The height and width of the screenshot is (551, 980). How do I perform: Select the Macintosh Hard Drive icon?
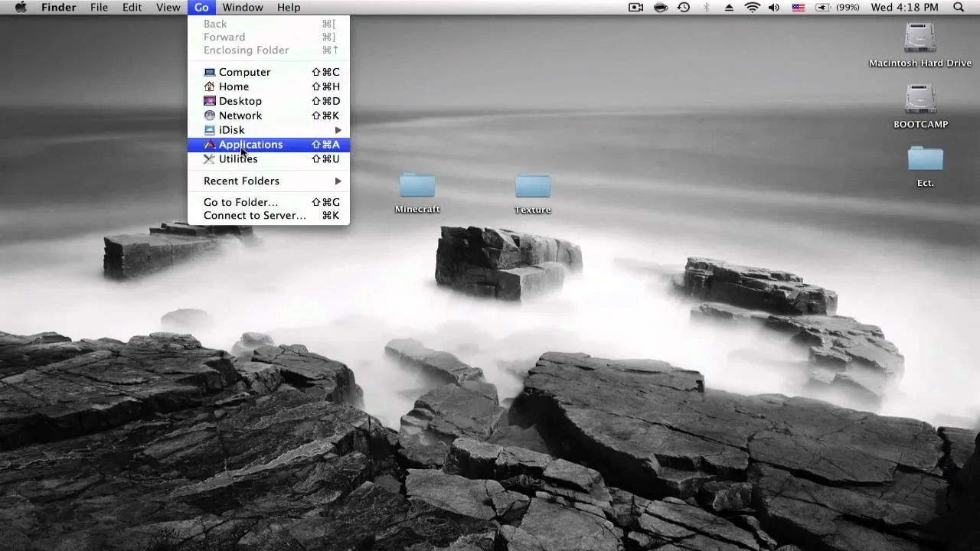[x=920, y=44]
